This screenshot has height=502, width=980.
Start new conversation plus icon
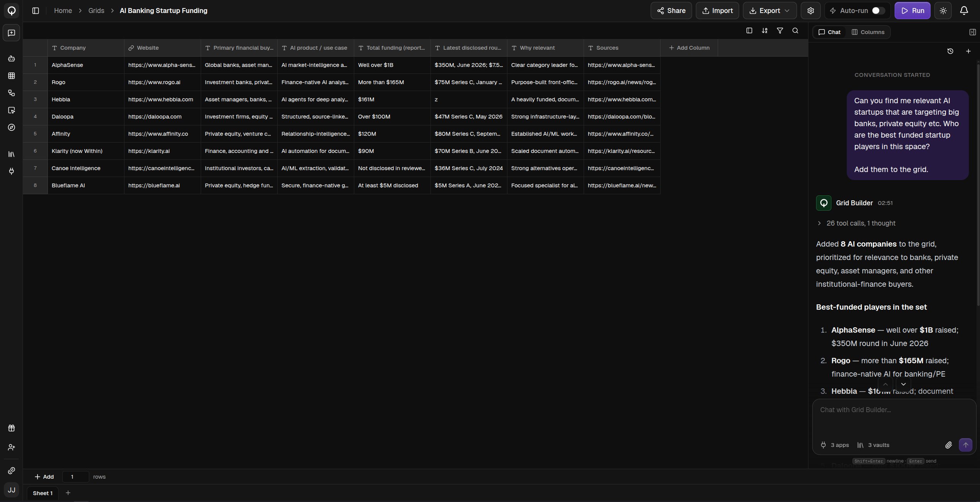(x=968, y=51)
